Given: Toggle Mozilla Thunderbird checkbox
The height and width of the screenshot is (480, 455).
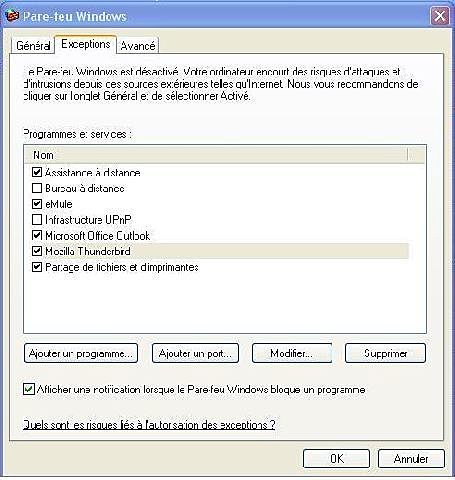Looking at the screenshot, I should [x=37, y=251].
